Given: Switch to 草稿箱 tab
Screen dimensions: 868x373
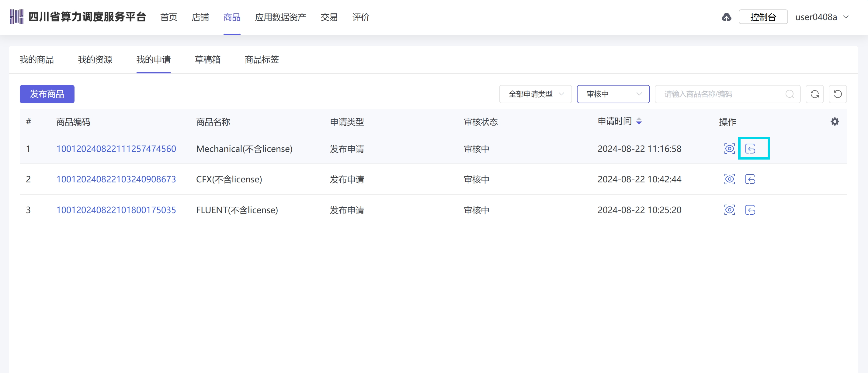Looking at the screenshot, I should (207, 60).
